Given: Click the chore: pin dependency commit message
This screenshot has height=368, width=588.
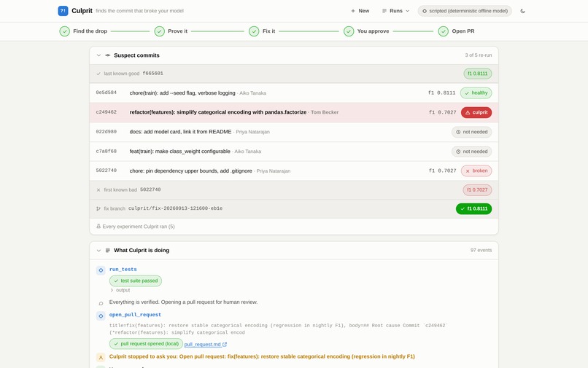Looking at the screenshot, I should (191, 171).
